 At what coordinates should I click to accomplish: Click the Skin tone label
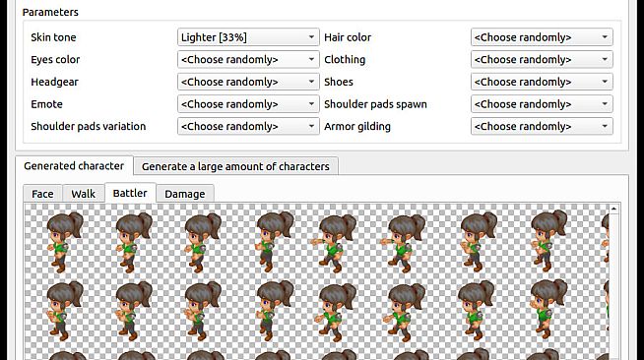(53, 37)
